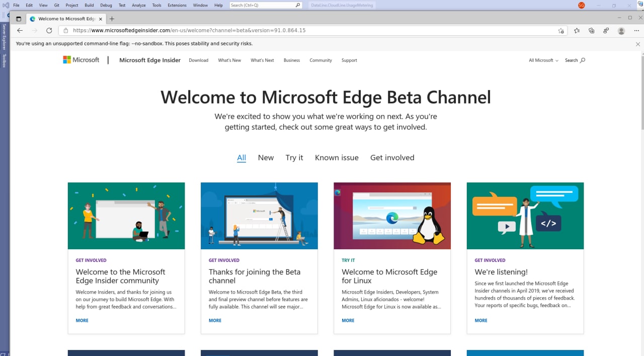This screenshot has height=356, width=644.
Task: Open the tab actions menu icon
Action: click(19, 19)
